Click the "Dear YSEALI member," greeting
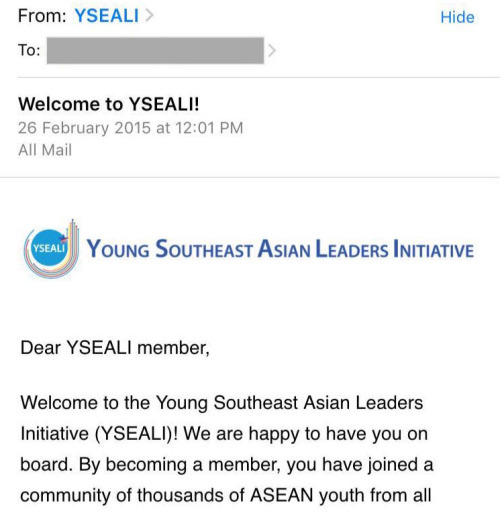 [x=115, y=348]
